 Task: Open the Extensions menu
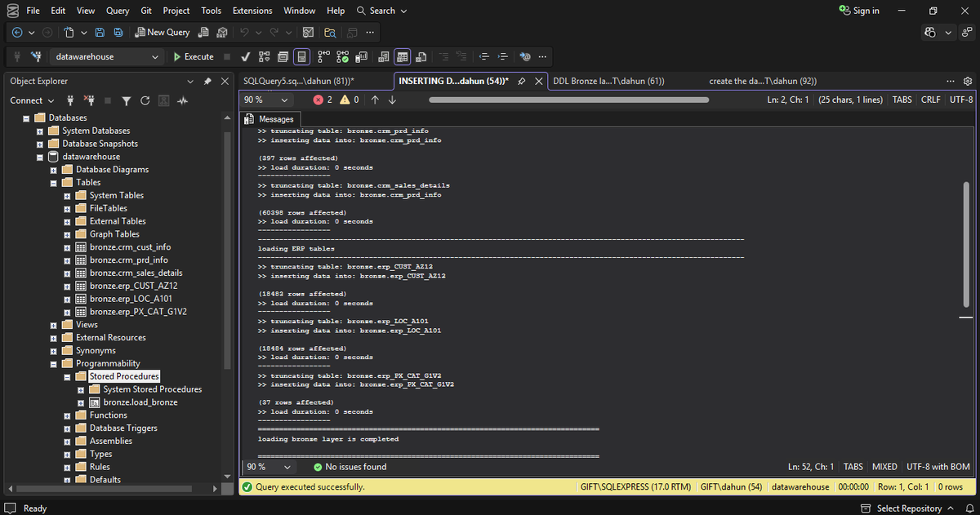tap(252, 11)
